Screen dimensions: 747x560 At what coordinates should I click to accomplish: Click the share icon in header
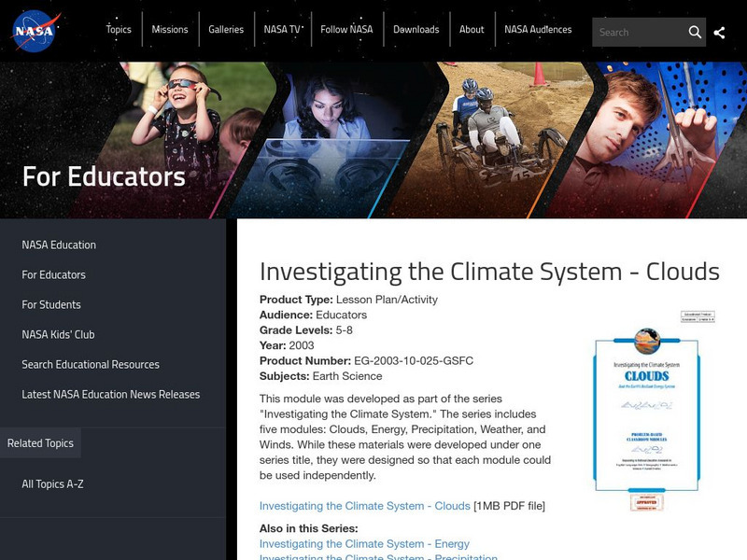coord(719,32)
